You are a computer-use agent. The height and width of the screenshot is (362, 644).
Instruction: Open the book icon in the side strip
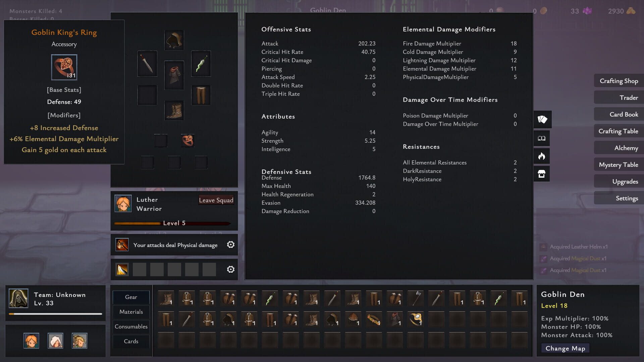[542, 138]
